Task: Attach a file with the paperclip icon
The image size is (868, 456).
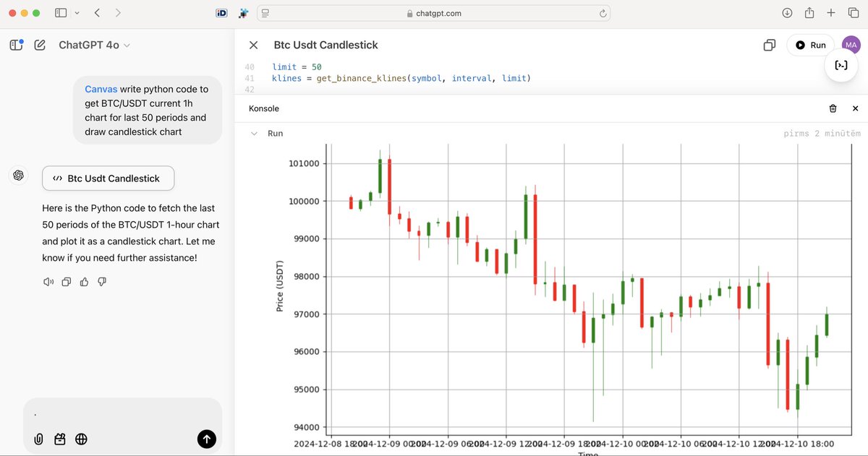Action: click(x=39, y=439)
